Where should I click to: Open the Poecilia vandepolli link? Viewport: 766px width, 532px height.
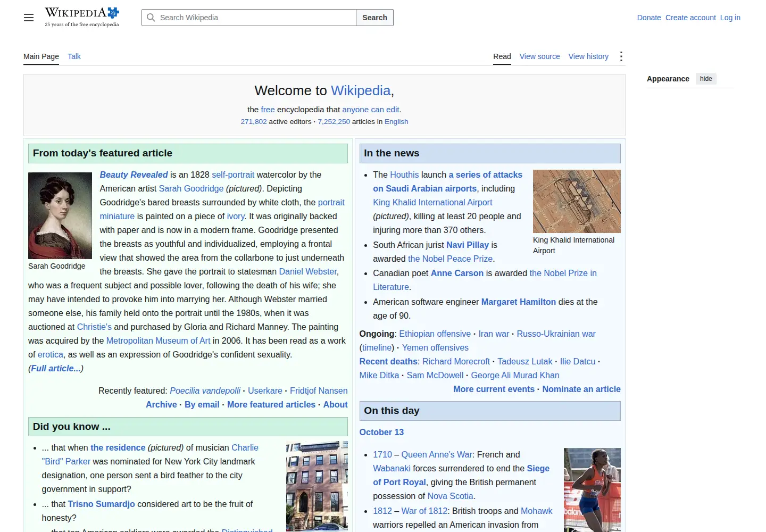[x=205, y=390]
